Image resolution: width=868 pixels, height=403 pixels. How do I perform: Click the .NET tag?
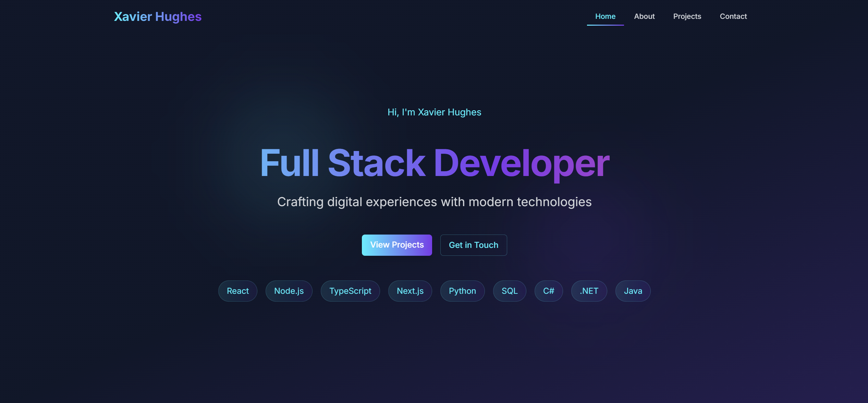pyautogui.click(x=589, y=291)
